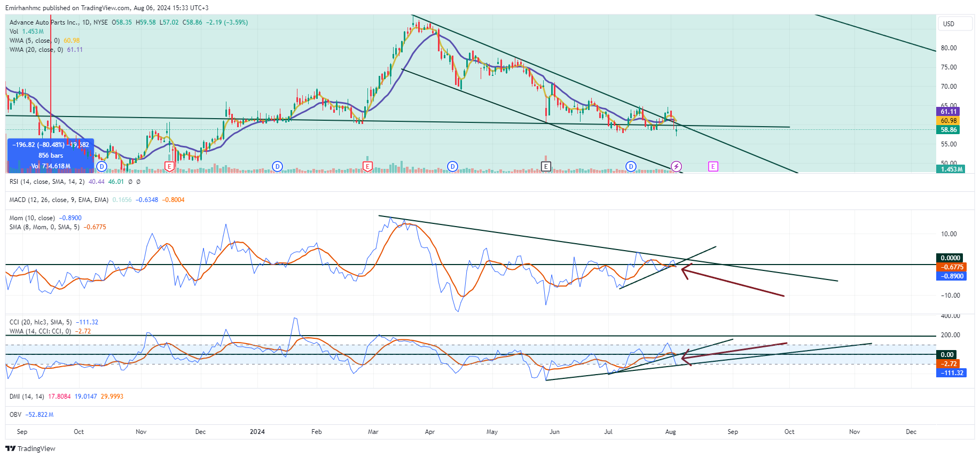Screen dimensions: 980x458
Task: Click the purple upcoming earnings marker
Action: coord(713,167)
